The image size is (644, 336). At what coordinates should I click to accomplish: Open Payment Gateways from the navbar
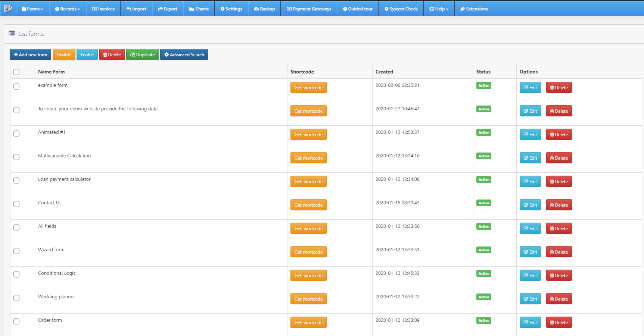click(x=308, y=9)
